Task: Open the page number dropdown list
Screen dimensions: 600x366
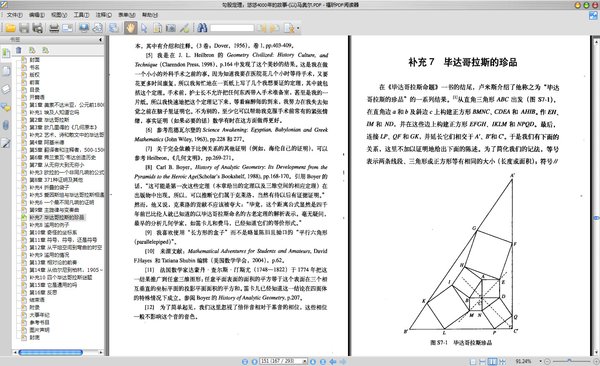Action: 305,361
